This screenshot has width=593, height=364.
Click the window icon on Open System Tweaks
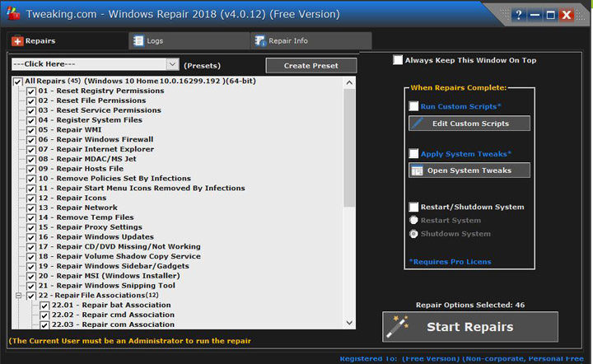[417, 170]
